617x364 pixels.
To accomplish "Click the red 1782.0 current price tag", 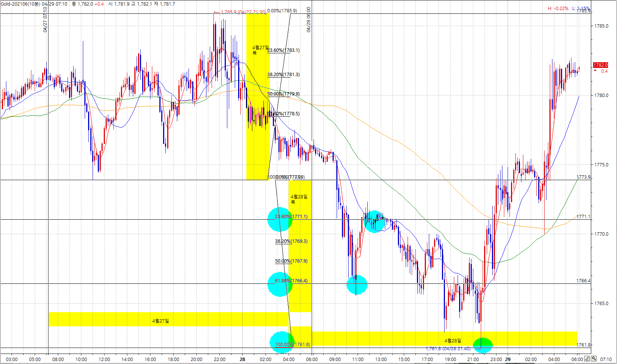I will click(x=600, y=65).
